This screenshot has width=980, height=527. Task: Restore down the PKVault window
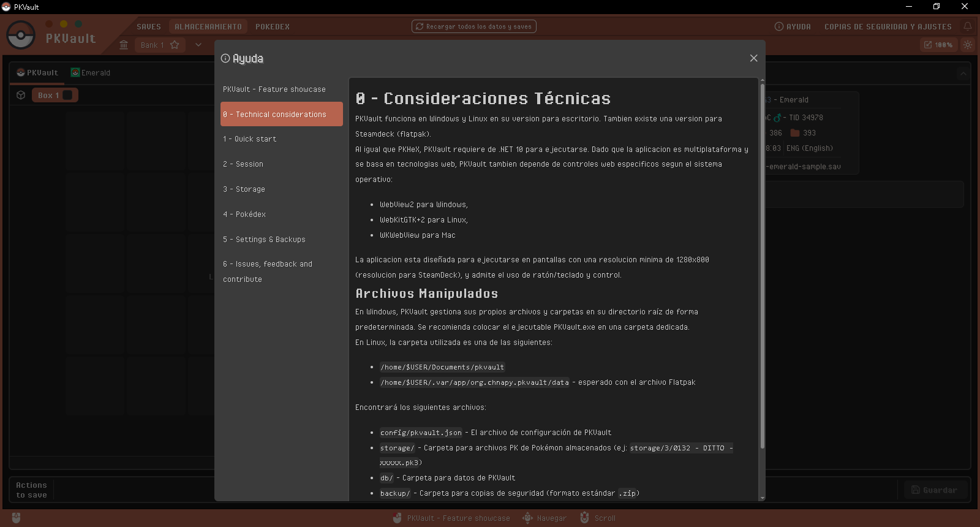[937, 7]
